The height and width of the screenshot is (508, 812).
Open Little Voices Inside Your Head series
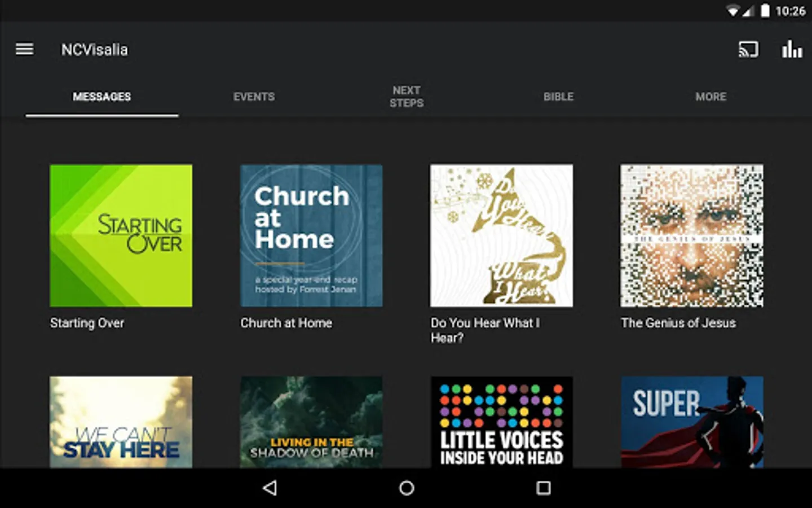click(501, 422)
